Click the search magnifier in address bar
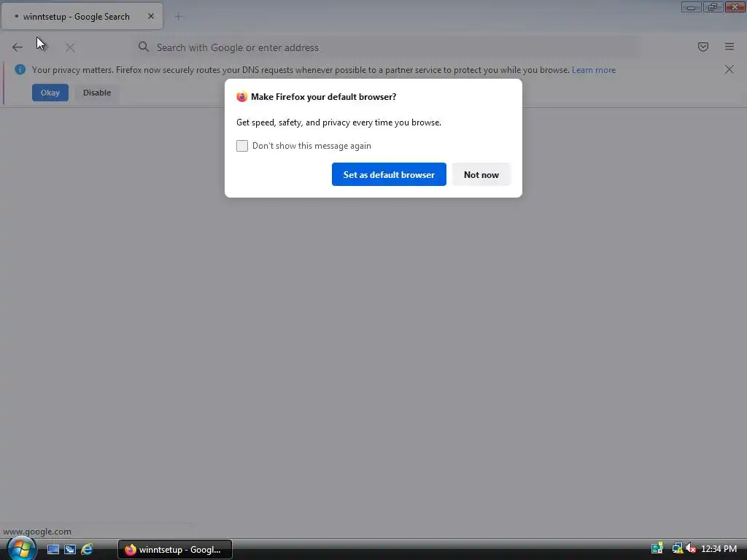The image size is (747, 560). coord(144,47)
